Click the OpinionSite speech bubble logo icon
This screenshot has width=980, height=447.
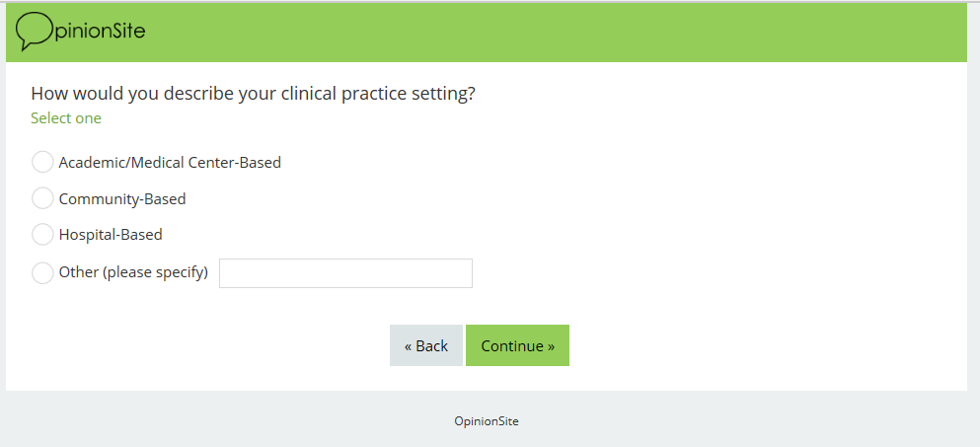(33, 31)
